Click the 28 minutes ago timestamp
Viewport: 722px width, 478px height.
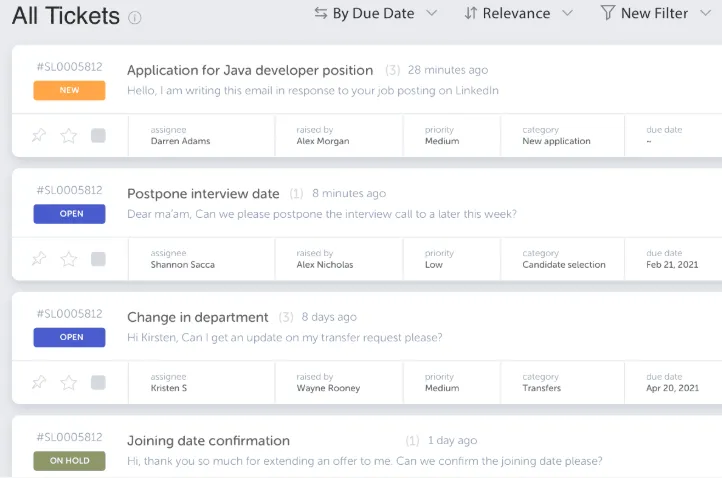(448, 70)
